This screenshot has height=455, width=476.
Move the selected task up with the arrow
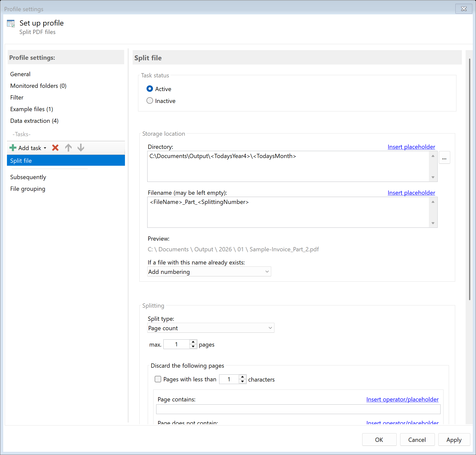(x=68, y=148)
